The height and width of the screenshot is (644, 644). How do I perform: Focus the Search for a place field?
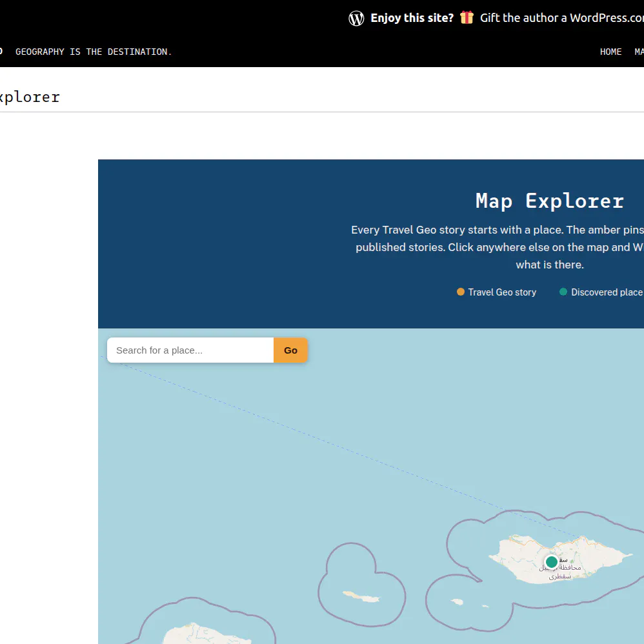190,350
